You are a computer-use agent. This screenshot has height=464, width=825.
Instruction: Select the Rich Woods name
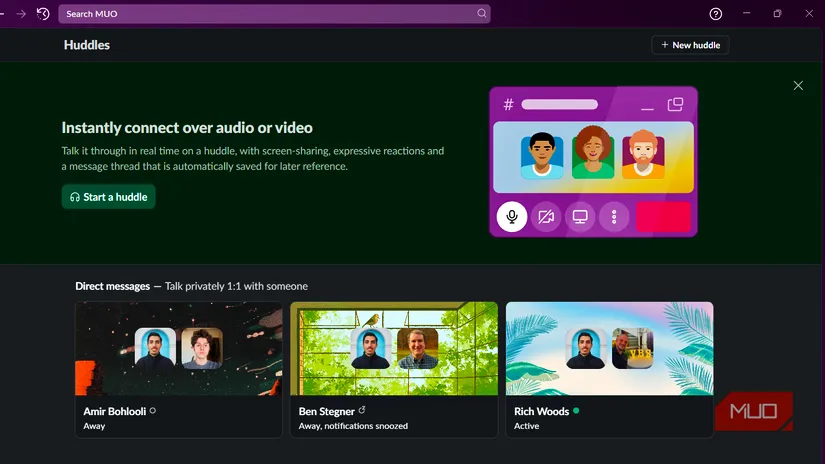(x=541, y=411)
